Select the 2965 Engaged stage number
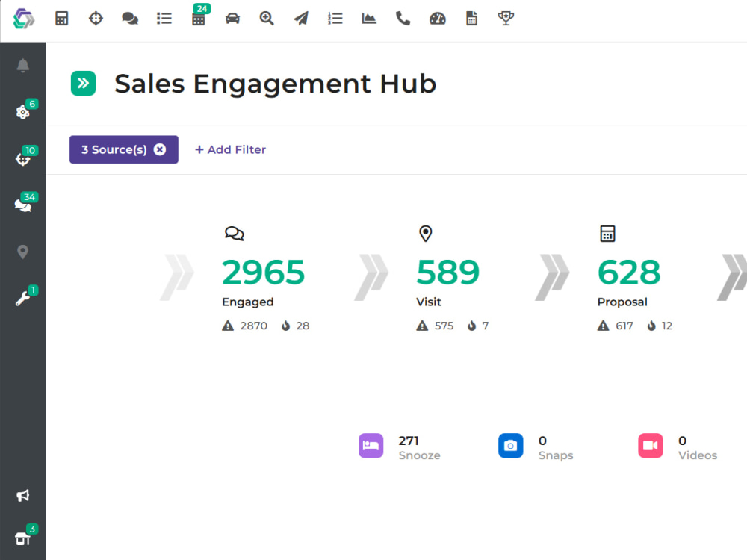This screenshot has width=747, height=560. pos(263,273)
